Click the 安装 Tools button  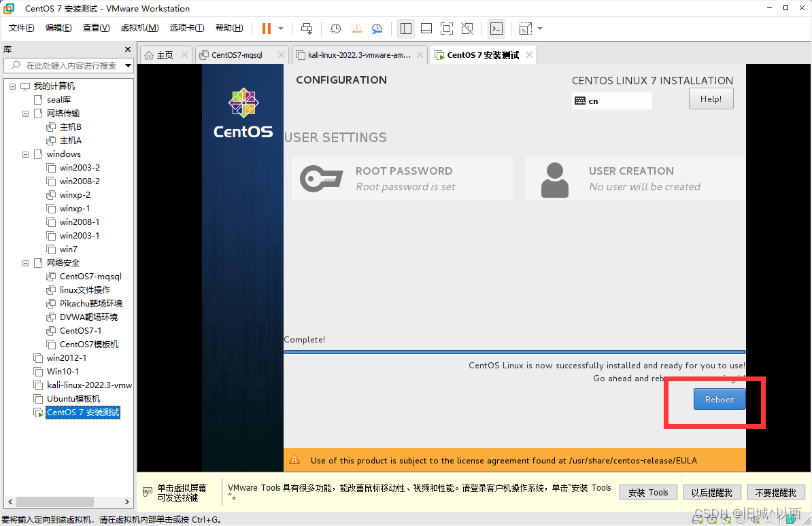pyautogui.click(x=648, y=492)
